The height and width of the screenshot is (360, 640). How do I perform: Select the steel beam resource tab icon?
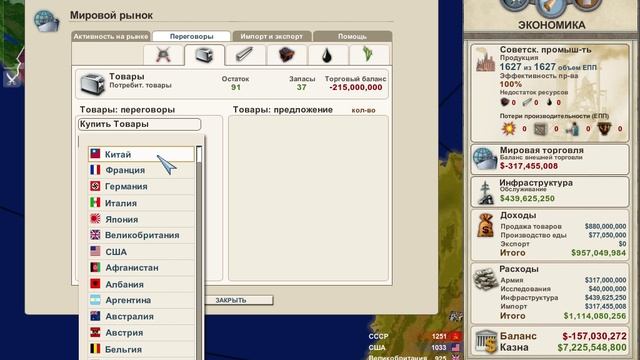click(245, 55)
